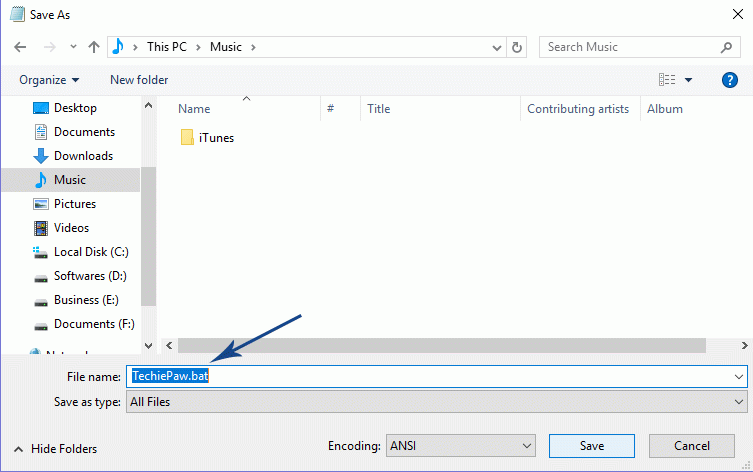
Task: Click the navigation pane scrollbar thumb
Action: pos(148,236)
